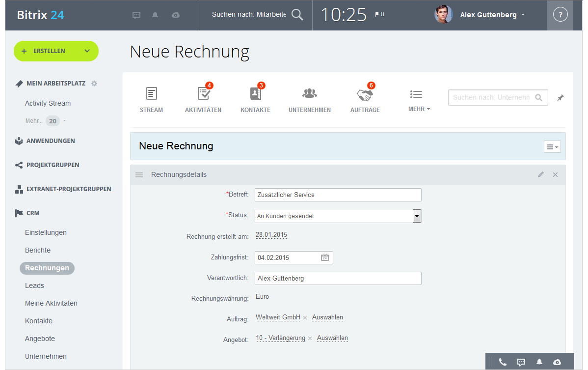Select Leads in the CRM sidebar
The width and height of the screenshot is (588, 370).
point(34,285)
